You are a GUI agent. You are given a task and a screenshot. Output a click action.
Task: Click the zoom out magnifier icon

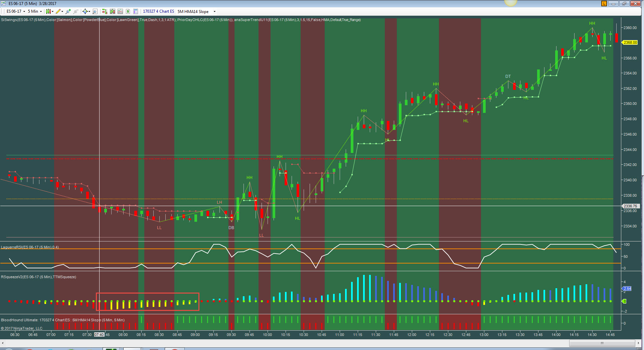76,11
